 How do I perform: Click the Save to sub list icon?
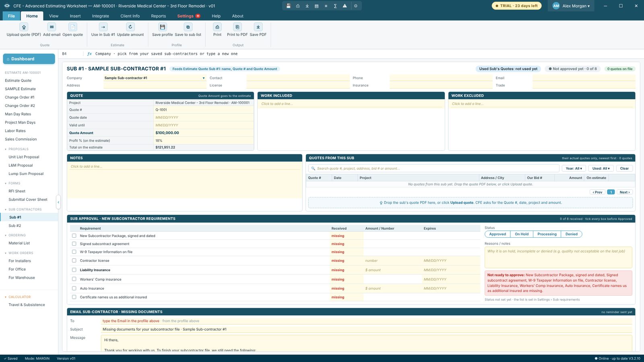point(188,27)
